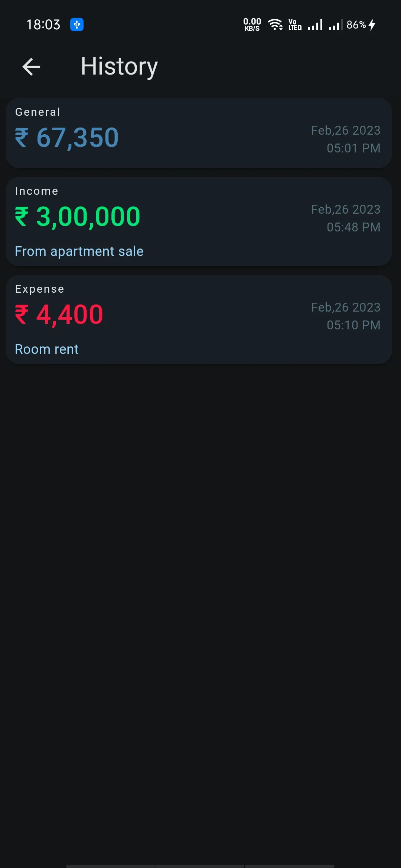Tap the Wi-Fi status icon
401x868 pixels.
[x=275, y=25]
